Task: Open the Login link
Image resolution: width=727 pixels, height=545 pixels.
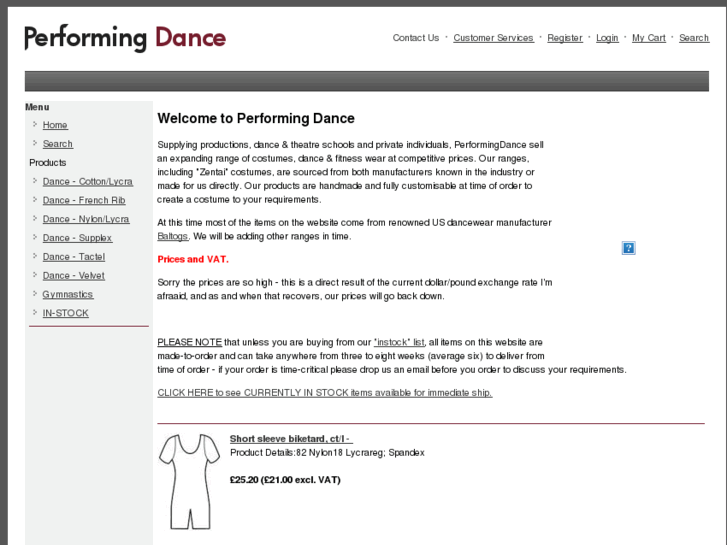Action: (x=607, y=38)
